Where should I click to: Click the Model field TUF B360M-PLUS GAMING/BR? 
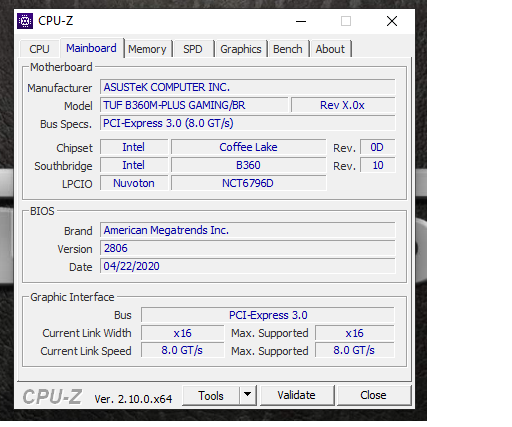[194, 105]
